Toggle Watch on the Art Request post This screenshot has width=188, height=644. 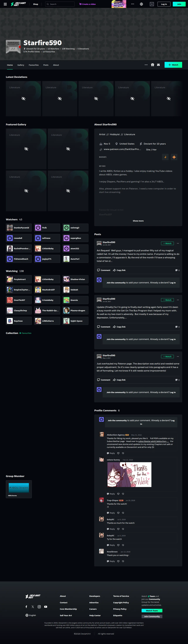point(167,243)
